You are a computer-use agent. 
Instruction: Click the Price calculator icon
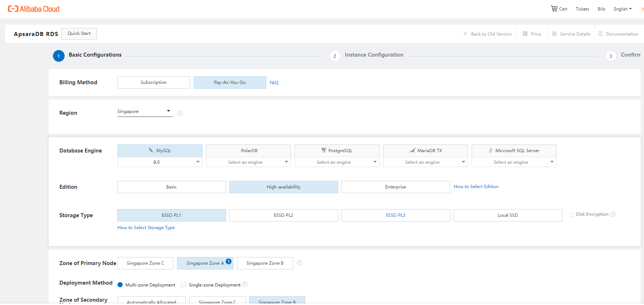[x=525, y=34]
